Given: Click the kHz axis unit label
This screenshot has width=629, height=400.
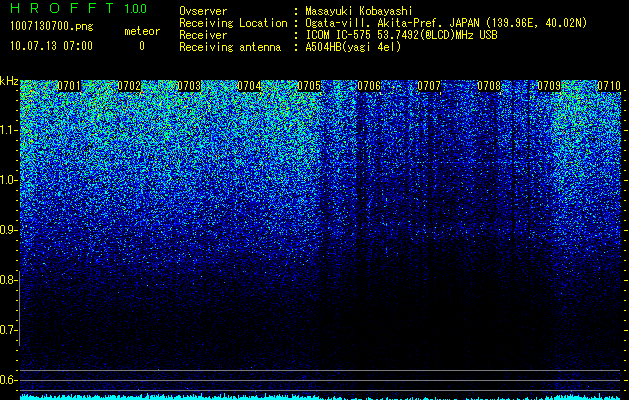Looking at the screenshot, I should pos(9,81).
